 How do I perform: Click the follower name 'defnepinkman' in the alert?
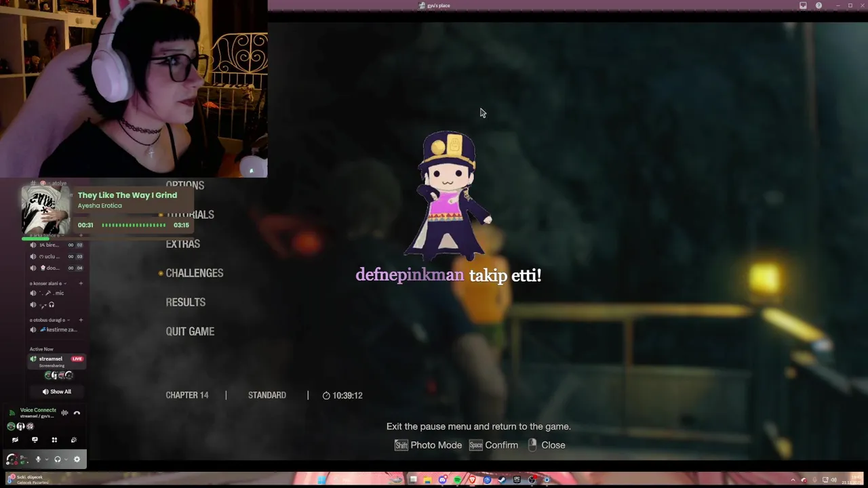coord(410,274)
